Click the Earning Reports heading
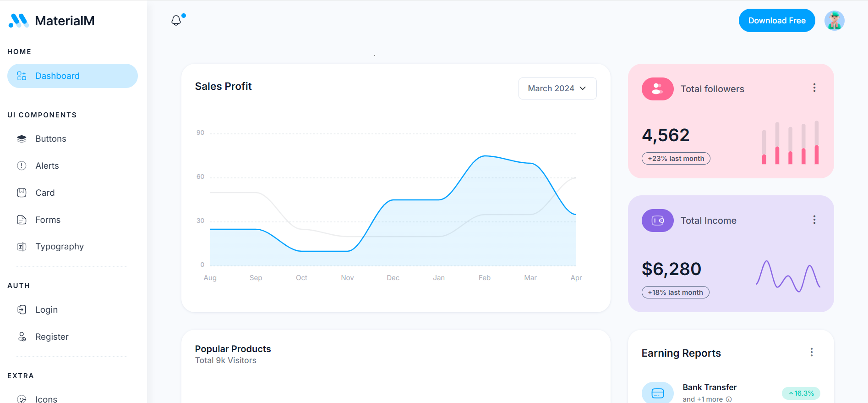The image size is (868, 403). point(681,353)
